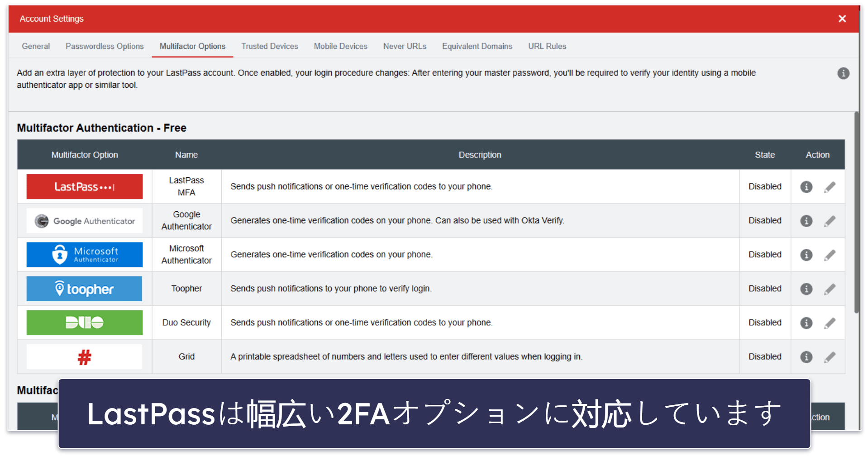Click the Okta Verify description text

click(397, 220)
